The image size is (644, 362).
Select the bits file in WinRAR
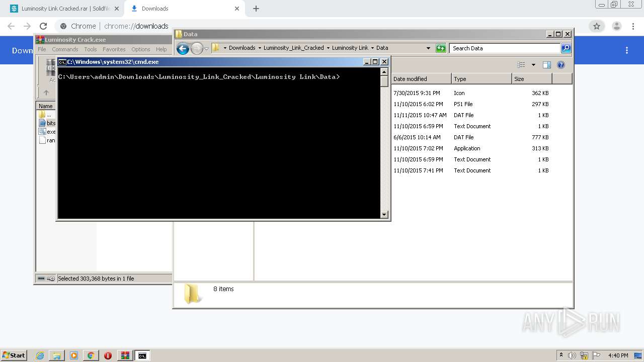pos(47,123)
